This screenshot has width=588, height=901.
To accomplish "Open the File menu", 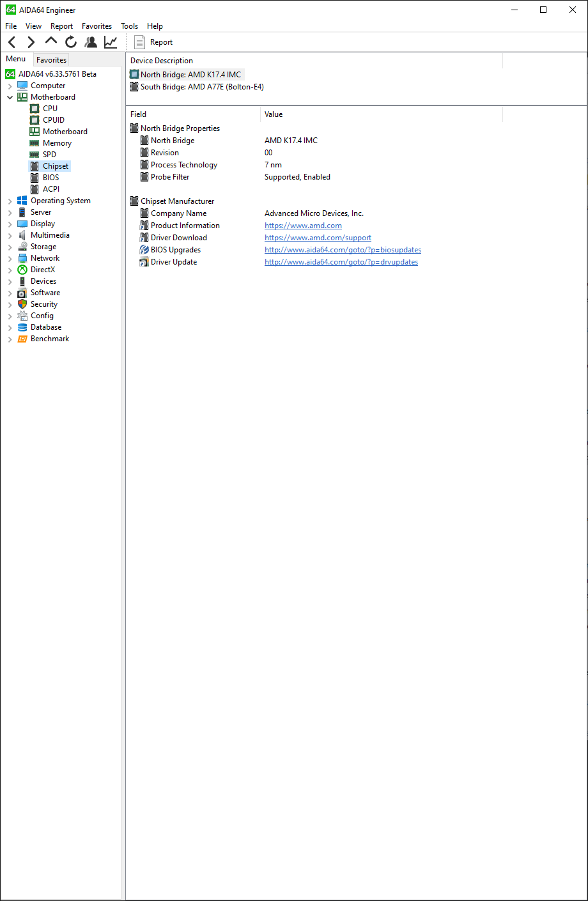I will tap(11, 26).
